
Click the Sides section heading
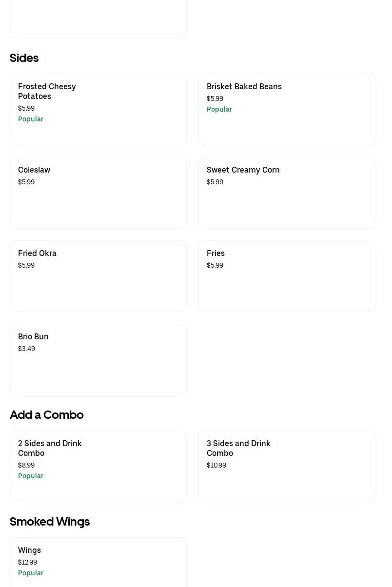click(24, 58)
